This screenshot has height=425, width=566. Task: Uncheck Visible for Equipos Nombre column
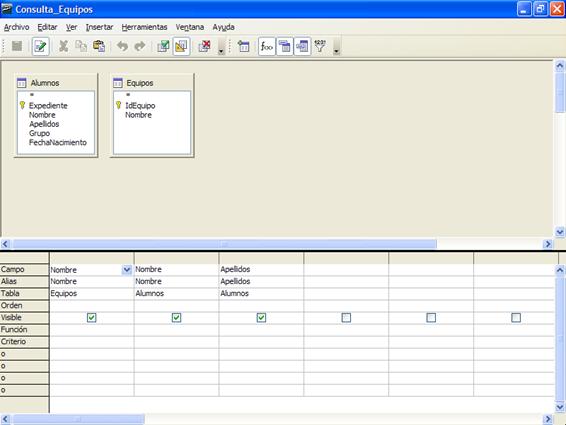click(91, 318)
